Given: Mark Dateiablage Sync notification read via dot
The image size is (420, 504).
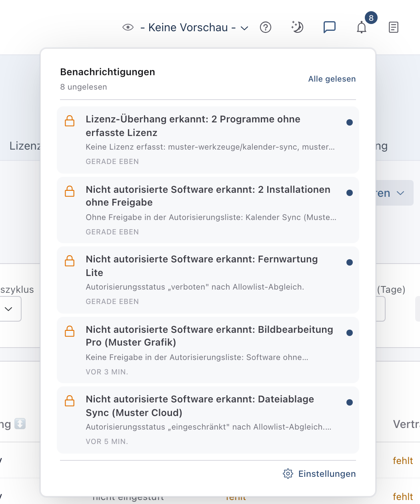Looking at the screenshot, I should pyautogui.click(x=350, y=402).
